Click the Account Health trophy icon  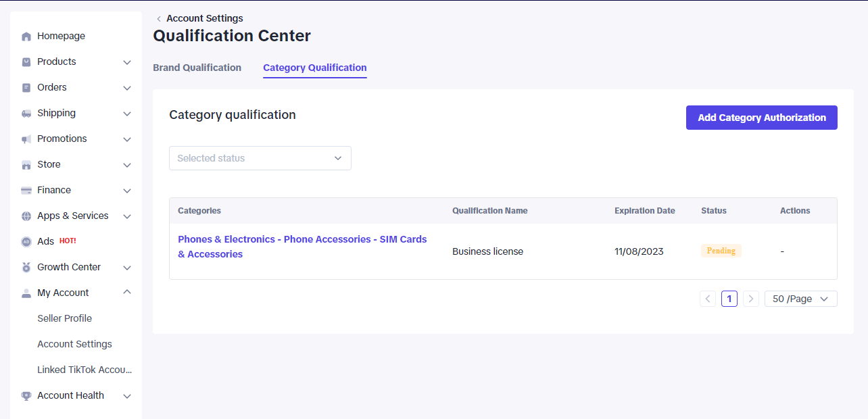pyautogui.click(x=26, y=396)
